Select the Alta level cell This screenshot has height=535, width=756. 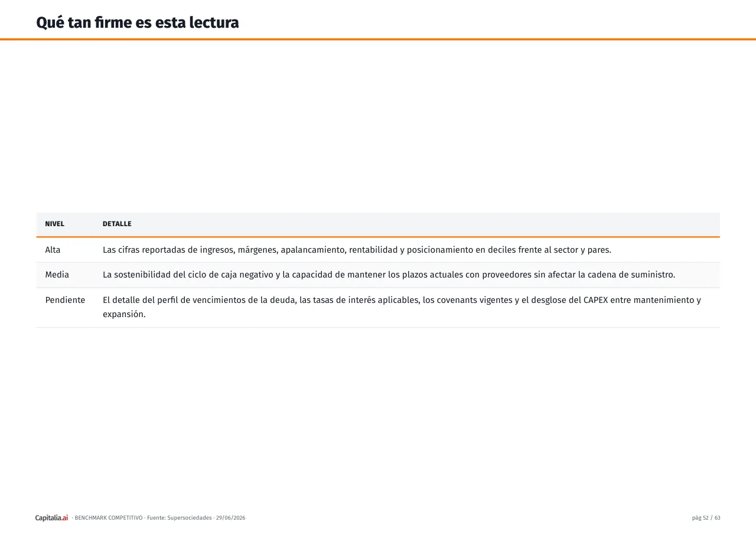53,250
